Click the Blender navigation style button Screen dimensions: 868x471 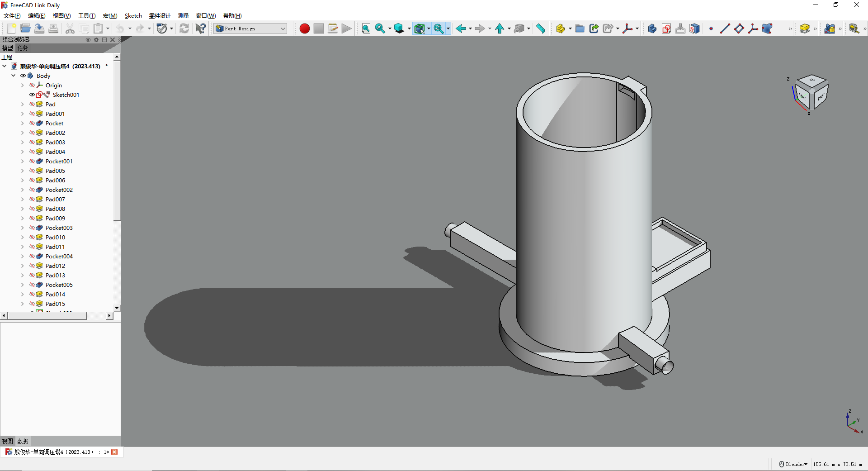click(793, 464)
